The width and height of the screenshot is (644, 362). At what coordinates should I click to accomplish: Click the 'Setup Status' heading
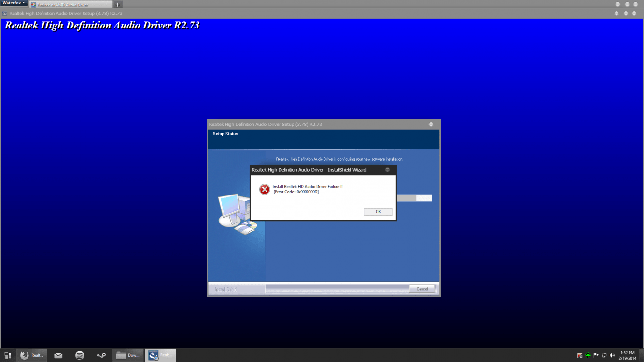click(225, 134)
